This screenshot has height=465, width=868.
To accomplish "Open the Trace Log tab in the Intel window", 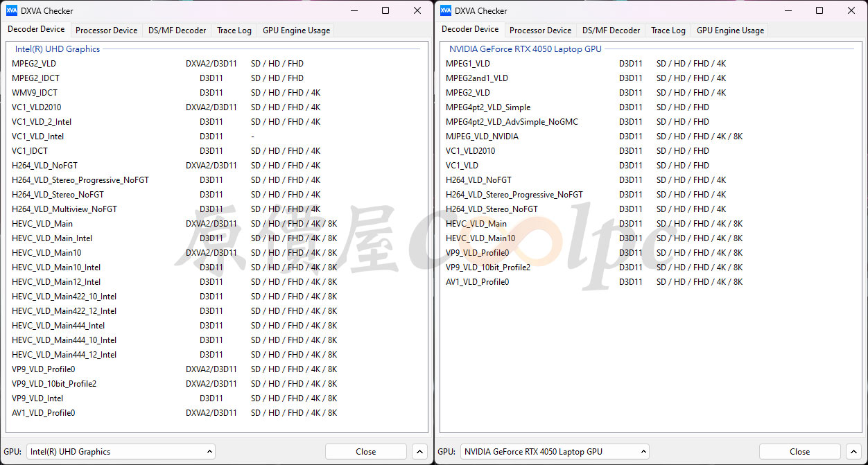I will tap(234, 30).
